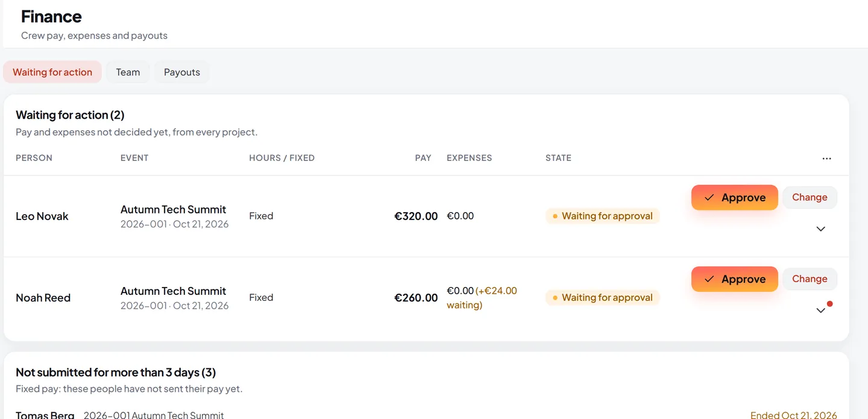This screenshot has height=419, width=868.
Task: Select the name Noah Reed
Action: 43,298
